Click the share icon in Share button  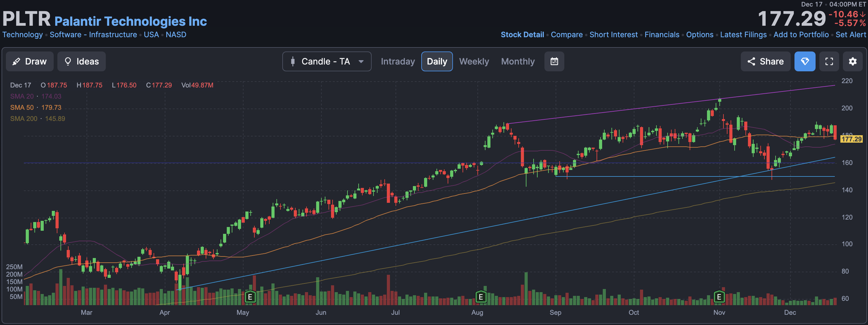(751, 61)
